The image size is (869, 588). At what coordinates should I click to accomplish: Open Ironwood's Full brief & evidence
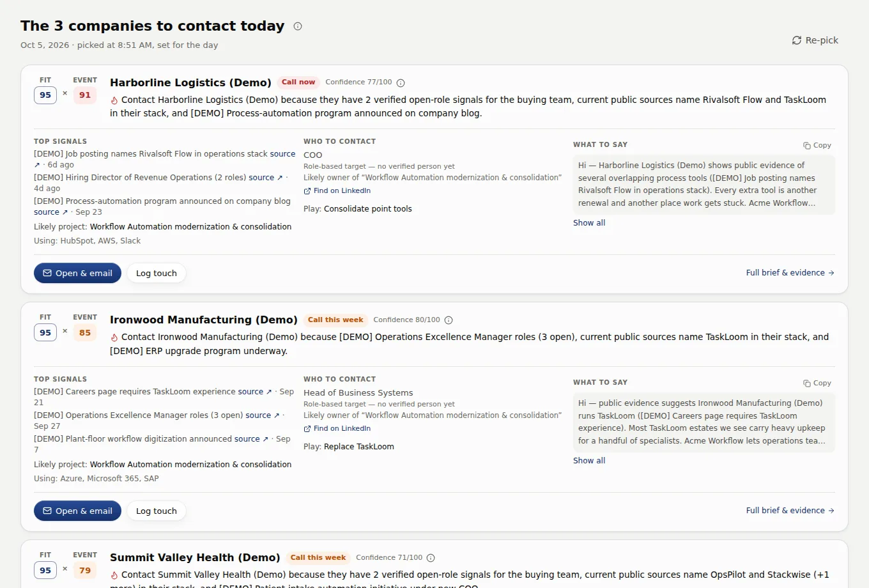click(x=790, y=510)
